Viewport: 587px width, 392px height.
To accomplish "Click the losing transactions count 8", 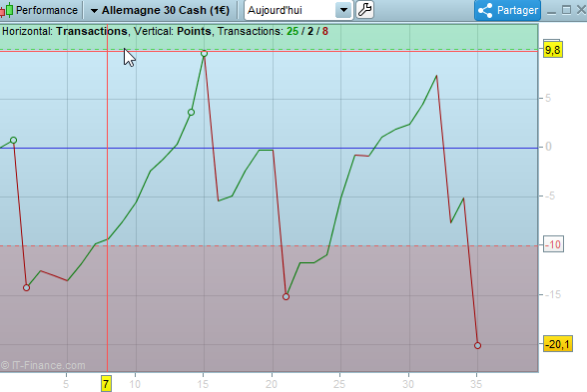I will pos(325,32).
